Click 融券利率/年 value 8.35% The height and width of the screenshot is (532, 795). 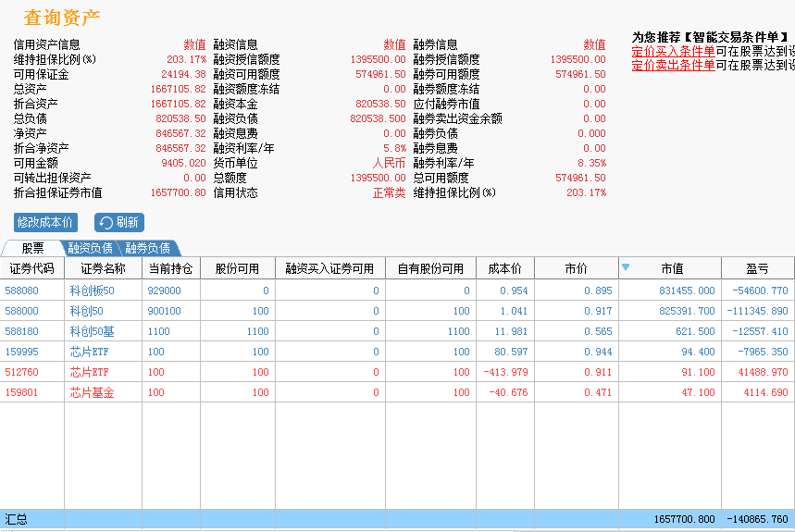pyautogui.click(x=591, y=163)
